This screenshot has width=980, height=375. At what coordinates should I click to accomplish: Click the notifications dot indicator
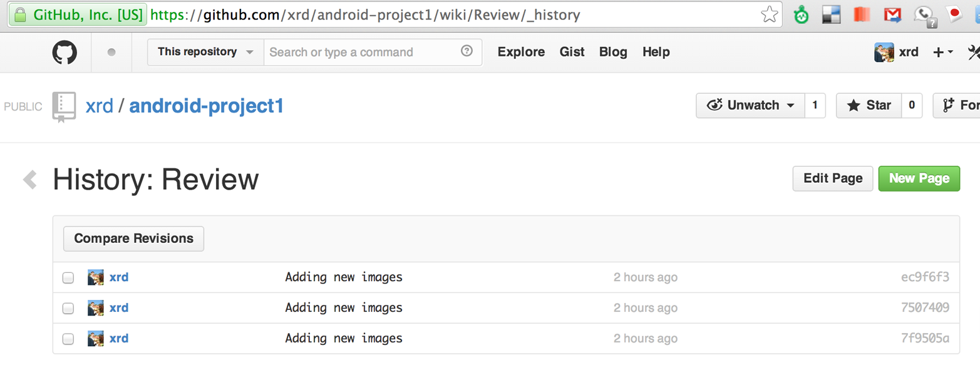click(111, 53)
